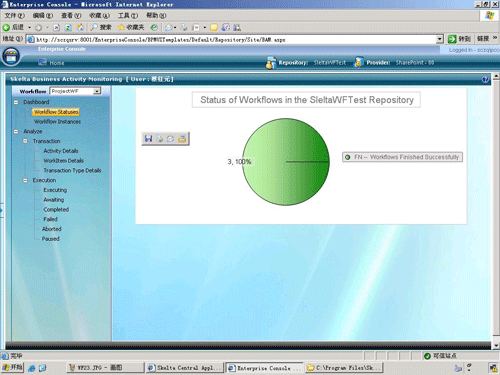Viewport: 500px width, 375px height.
Task: Switch to C:\Program Files folder taskbar button
Action: tap(344, 368)
